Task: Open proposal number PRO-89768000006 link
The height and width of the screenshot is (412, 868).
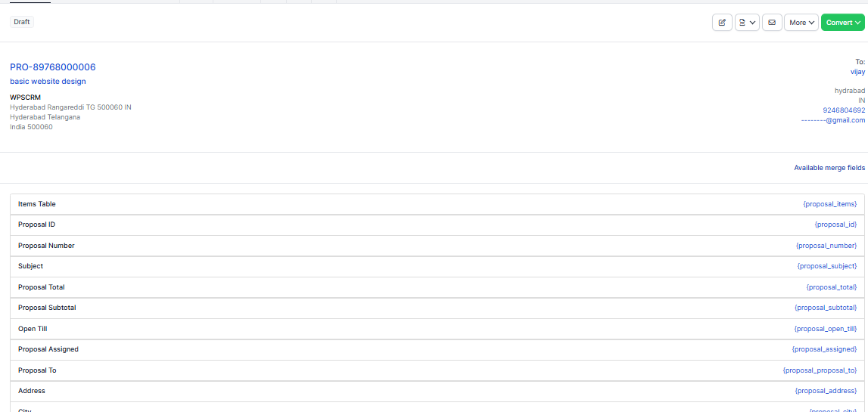Action: (x=53, y=67)
